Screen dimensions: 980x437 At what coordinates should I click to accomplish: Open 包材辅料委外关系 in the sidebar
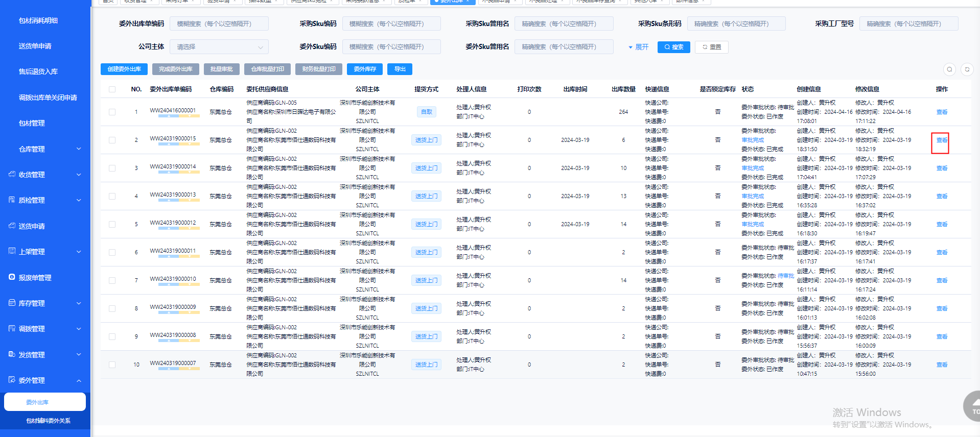coord(48,421)
